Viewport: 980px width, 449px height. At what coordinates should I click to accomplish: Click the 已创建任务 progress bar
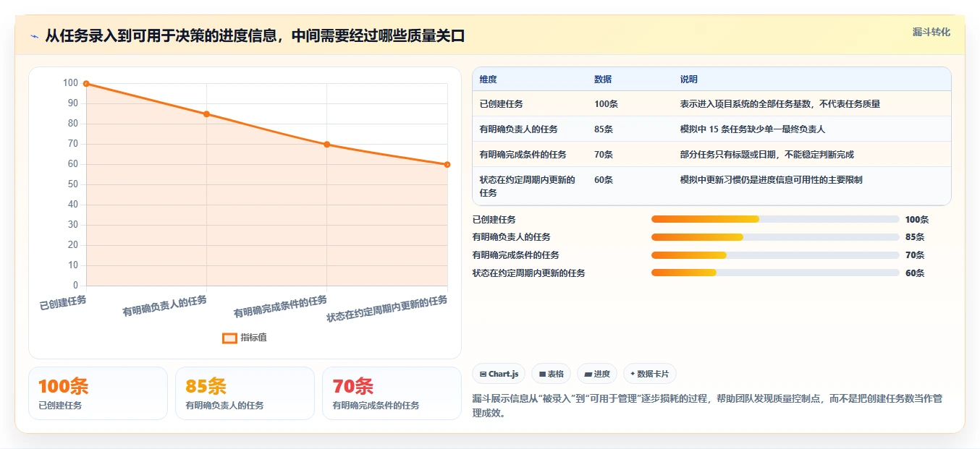[775, 219]
